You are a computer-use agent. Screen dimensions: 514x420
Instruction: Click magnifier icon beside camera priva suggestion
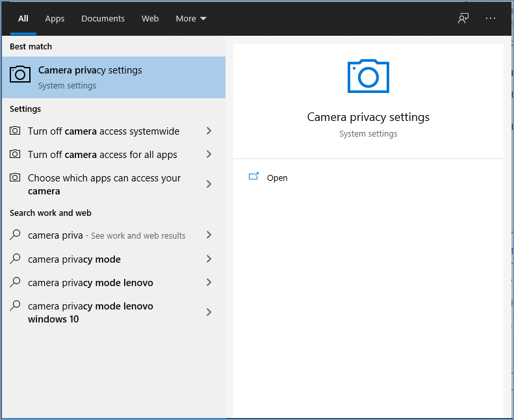point(15,235)
